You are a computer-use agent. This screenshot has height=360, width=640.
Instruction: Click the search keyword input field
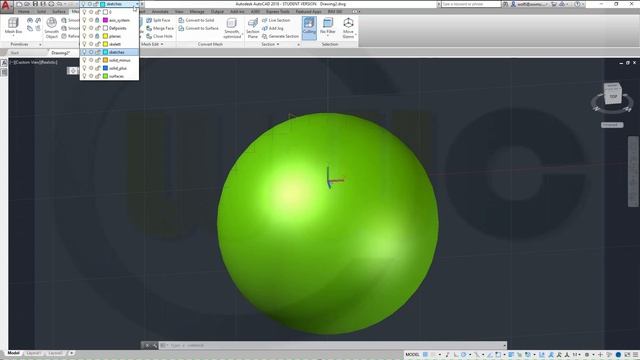[471, 4]
